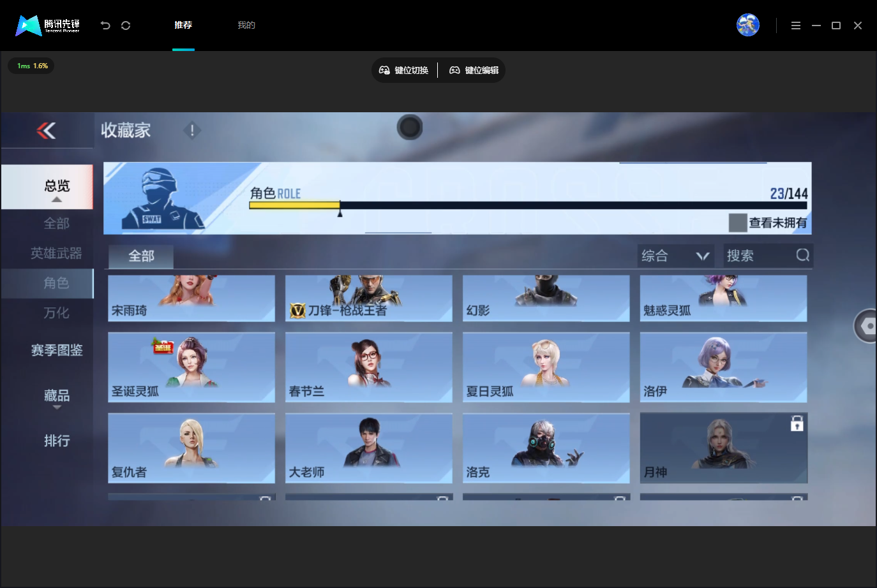Click the floating dark circular button
877x588 pixels.
pos(410,128)
